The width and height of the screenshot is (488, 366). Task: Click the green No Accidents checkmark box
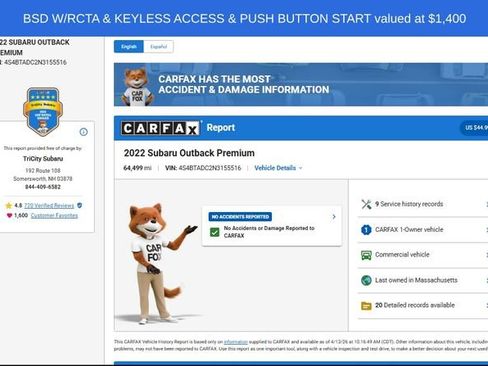coord(215,232)
